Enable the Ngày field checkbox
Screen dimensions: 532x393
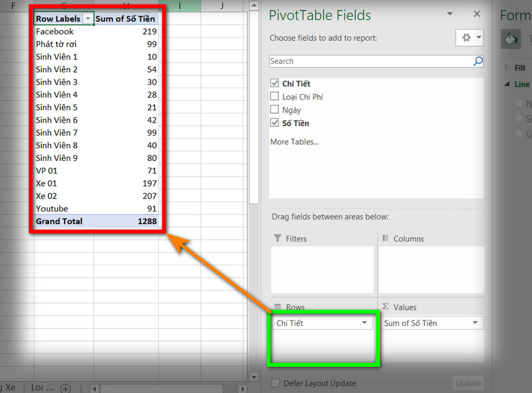275,110
